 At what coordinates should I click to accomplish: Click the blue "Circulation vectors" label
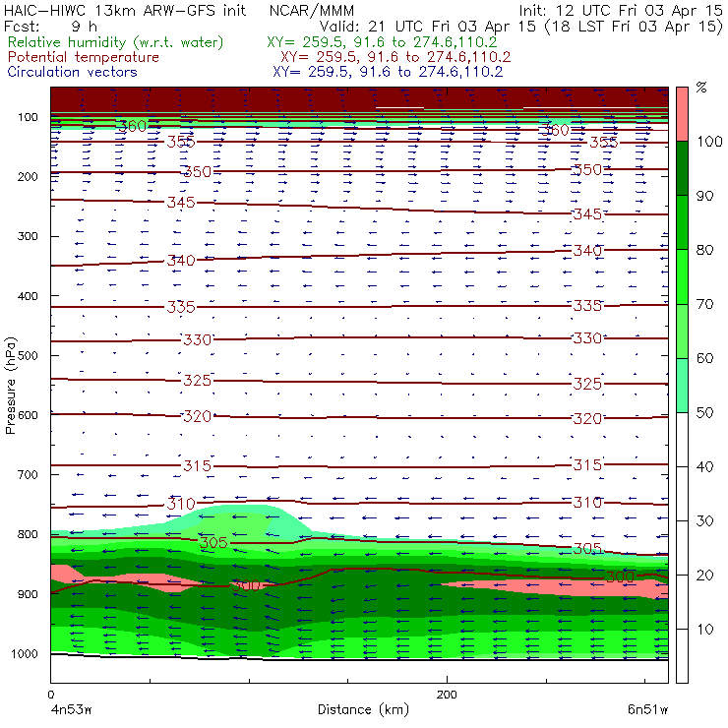72,72
